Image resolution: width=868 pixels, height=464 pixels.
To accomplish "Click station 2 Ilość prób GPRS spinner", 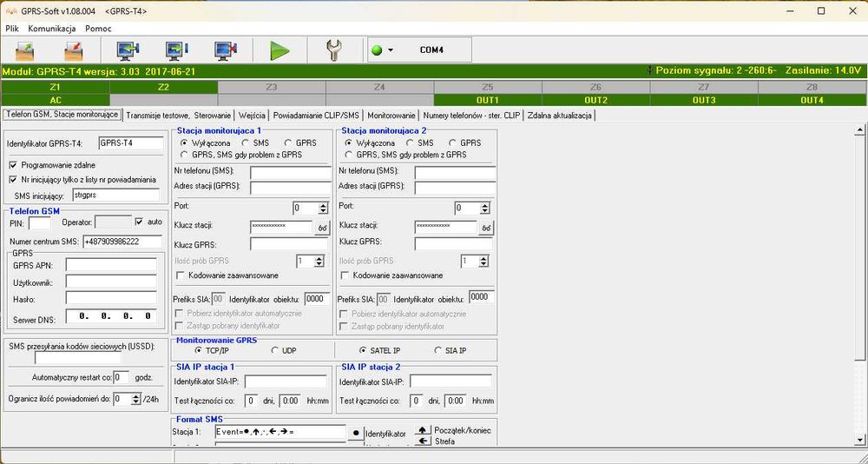I will click(483, 261).
